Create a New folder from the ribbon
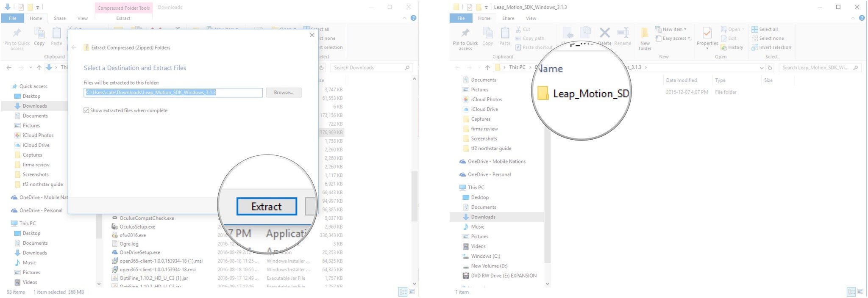 pyautogui.click(x=645, y=39)
